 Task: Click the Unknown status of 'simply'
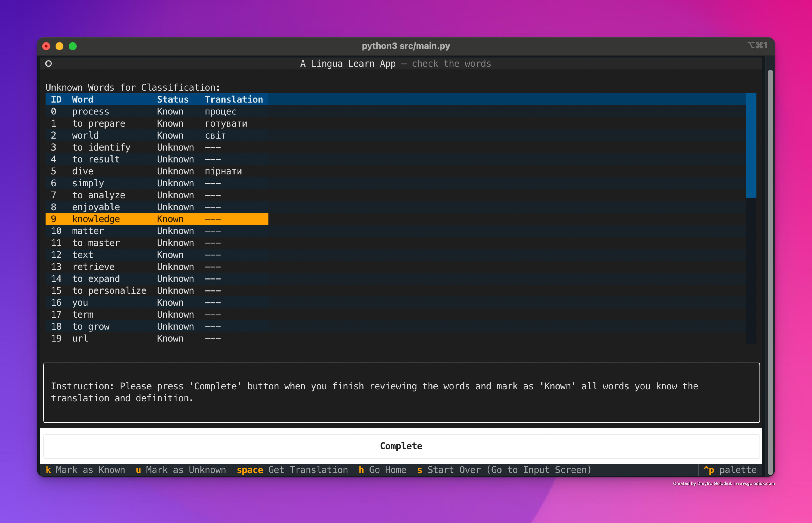click(176, 183)
